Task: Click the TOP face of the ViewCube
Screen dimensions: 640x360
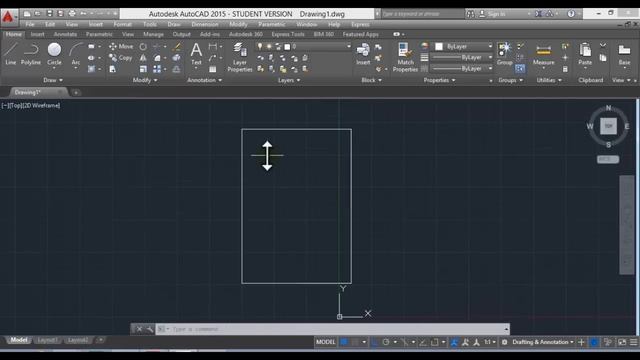Action: coord(608,126)
